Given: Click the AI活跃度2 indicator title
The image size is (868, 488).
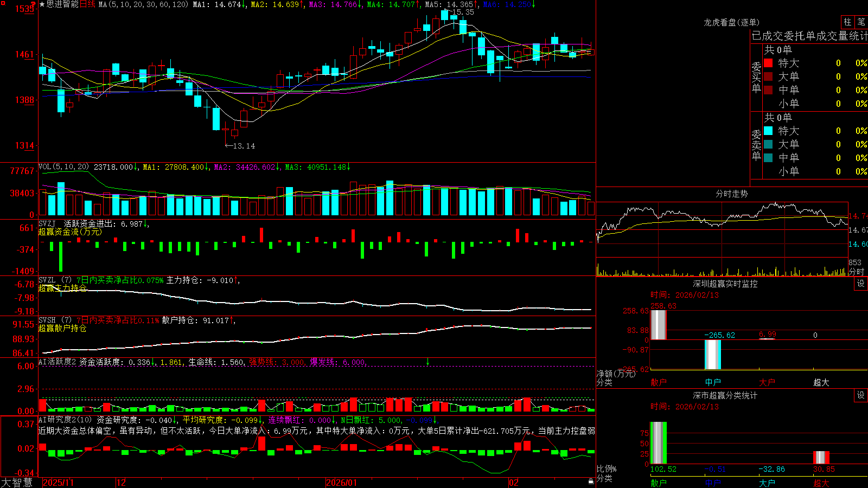Looking at the screenshot, I should [x=58, y=362].
